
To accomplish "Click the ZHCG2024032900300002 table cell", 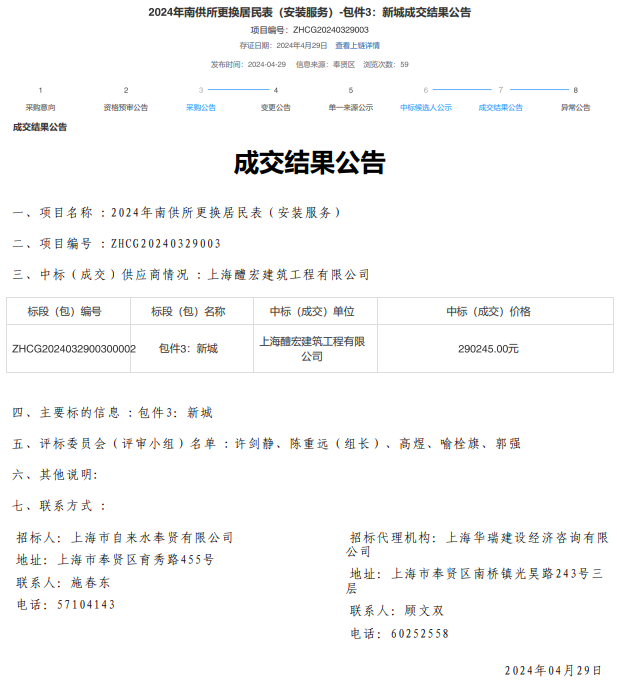I will pos(74,349).
